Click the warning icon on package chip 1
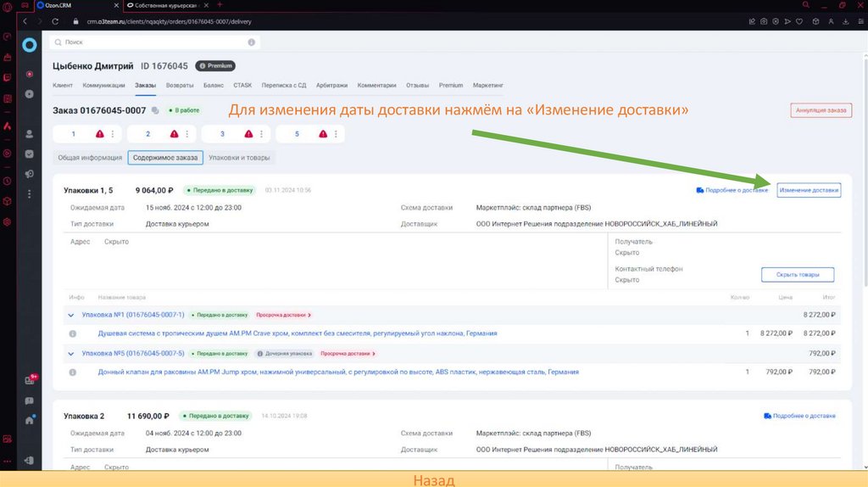Viewport: 868px width, 487px height. 100,134
